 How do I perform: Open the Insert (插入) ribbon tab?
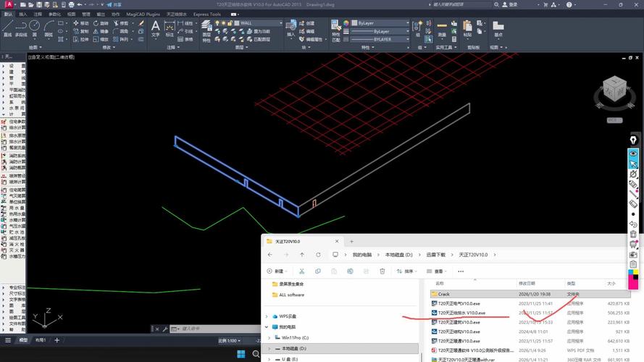pos(22,14)
